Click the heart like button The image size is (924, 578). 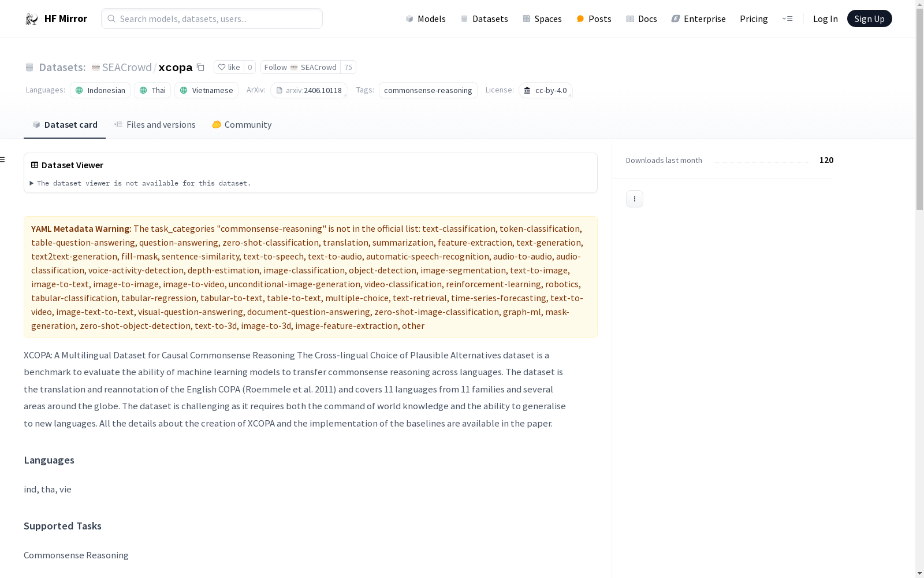click(x=229, y=67)
